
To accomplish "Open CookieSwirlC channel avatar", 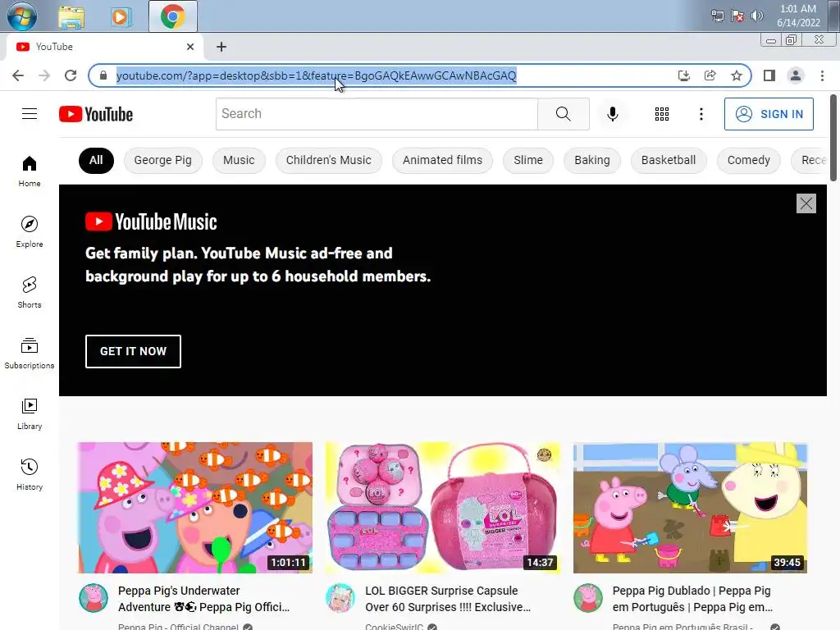I will click(x=340, y=598).
